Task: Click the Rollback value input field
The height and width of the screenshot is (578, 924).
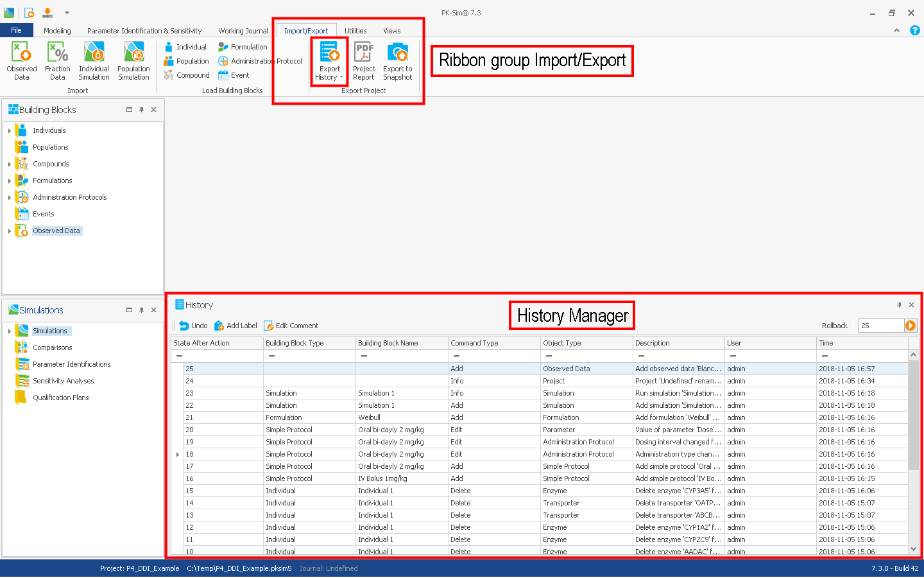Action: (882, 326)
